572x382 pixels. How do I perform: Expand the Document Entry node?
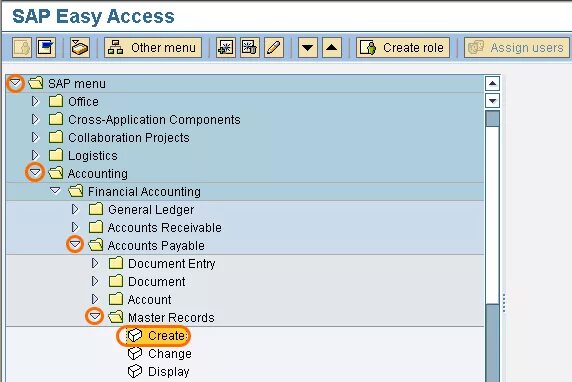(95, 263)
